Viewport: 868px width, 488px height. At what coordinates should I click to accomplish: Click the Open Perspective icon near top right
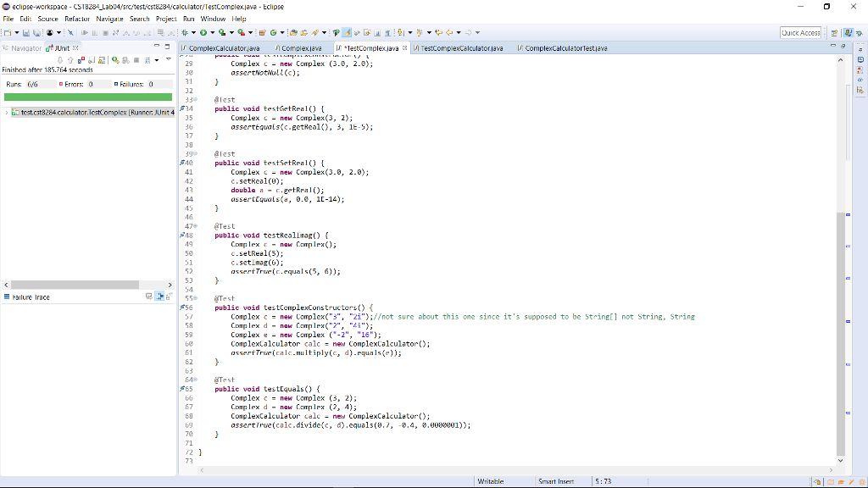click(834, 31)
